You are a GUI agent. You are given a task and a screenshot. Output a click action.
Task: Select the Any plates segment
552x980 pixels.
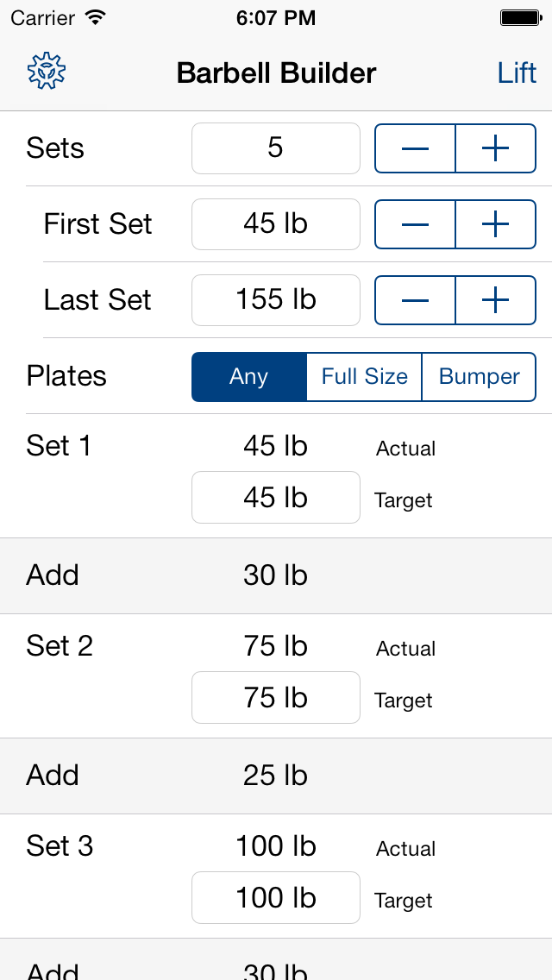248,377
